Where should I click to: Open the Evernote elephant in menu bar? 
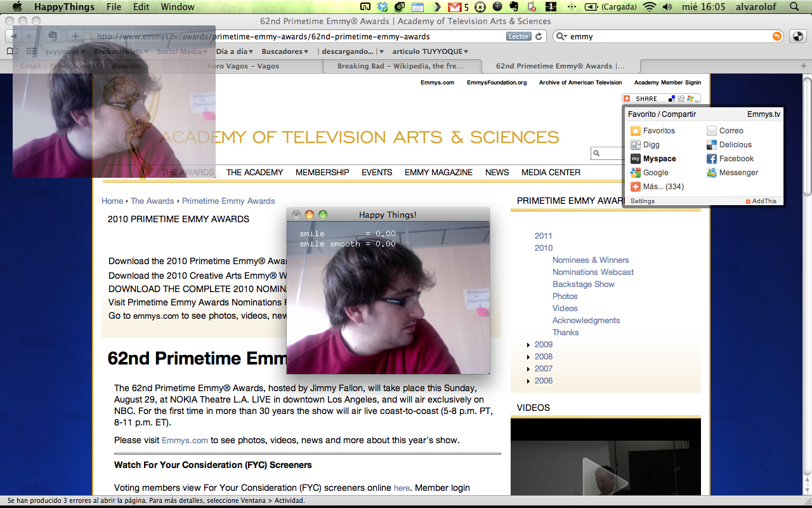[513, 7]
